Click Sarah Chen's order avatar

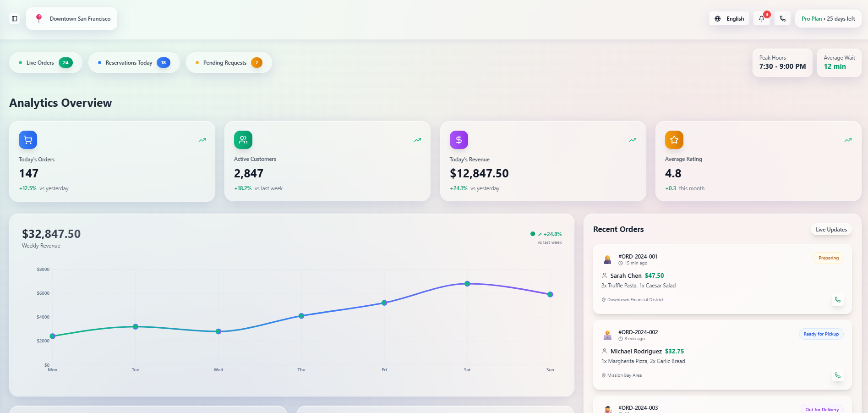pos(607,259)
